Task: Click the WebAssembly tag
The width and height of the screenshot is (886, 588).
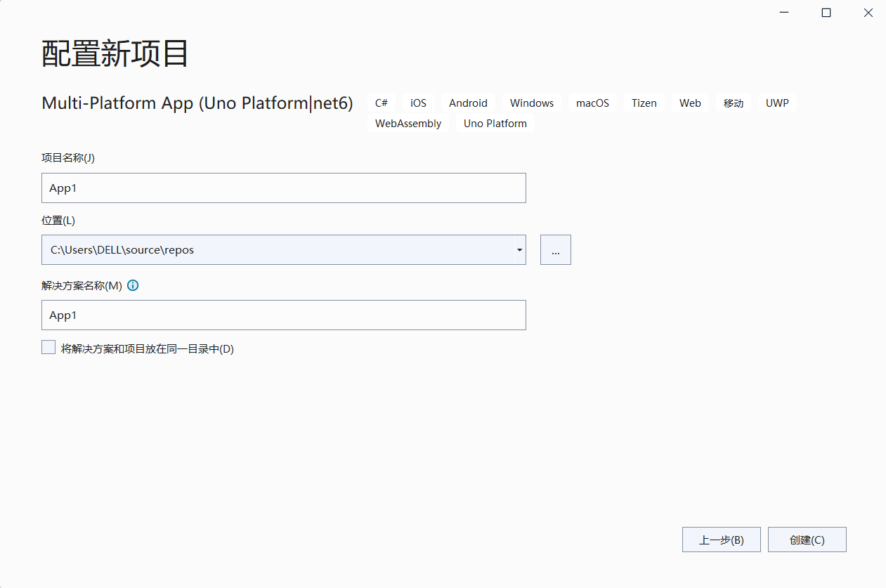Action: point(408,123)
